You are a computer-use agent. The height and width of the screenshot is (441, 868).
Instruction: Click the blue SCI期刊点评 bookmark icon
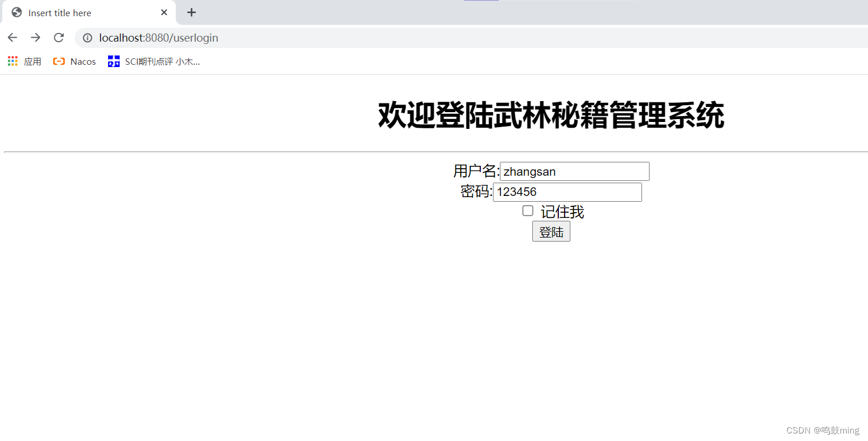(x=113, y=61)
